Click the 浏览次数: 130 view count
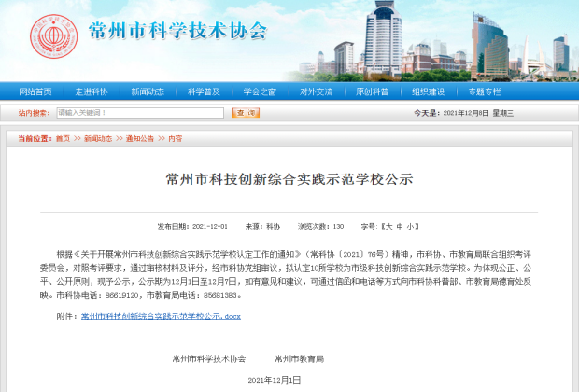The width and height of the screenshot is (579, 392). [321, 227]
